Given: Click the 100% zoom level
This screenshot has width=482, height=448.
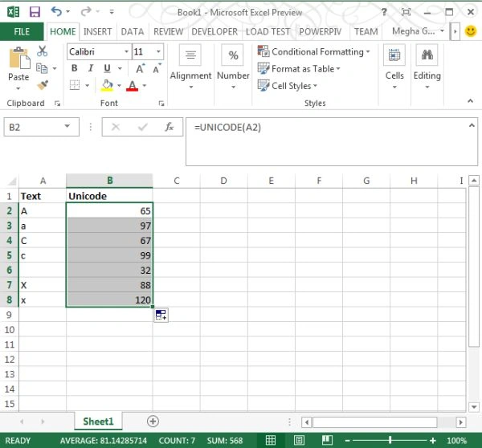Looking at the screenshot, I should coord(457,441).
